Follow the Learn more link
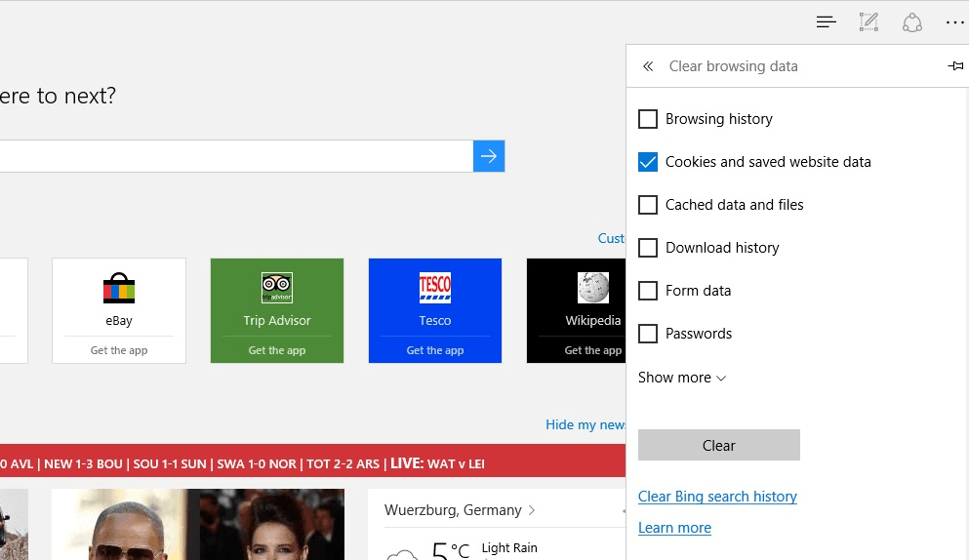The width and height of the screenshot is (969, 560). (674, 528)
